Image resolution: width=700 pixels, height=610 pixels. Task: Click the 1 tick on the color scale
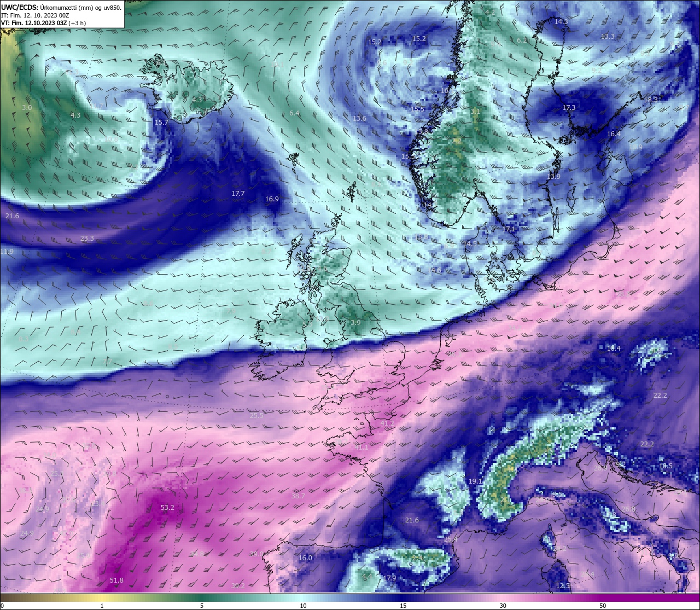point(102,606)
